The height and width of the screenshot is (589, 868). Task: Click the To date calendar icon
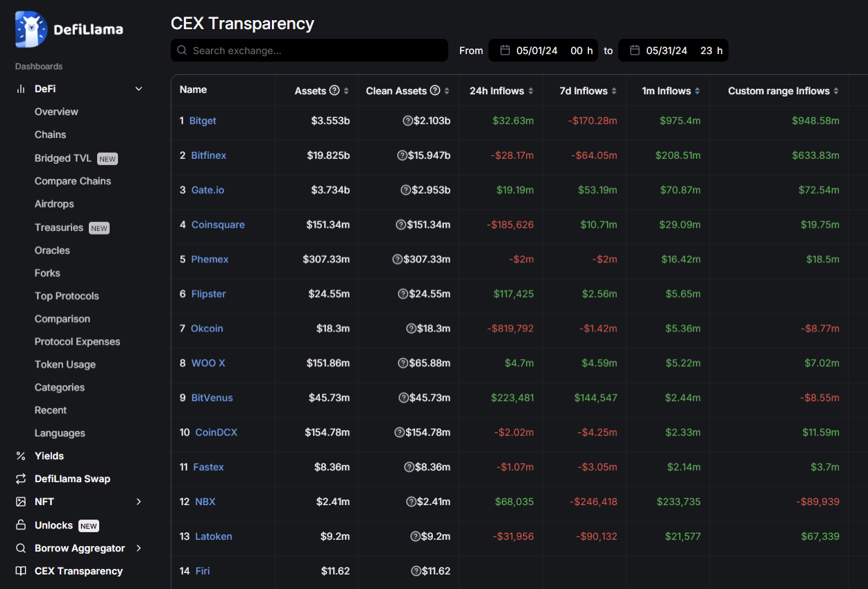pos(635,51)
